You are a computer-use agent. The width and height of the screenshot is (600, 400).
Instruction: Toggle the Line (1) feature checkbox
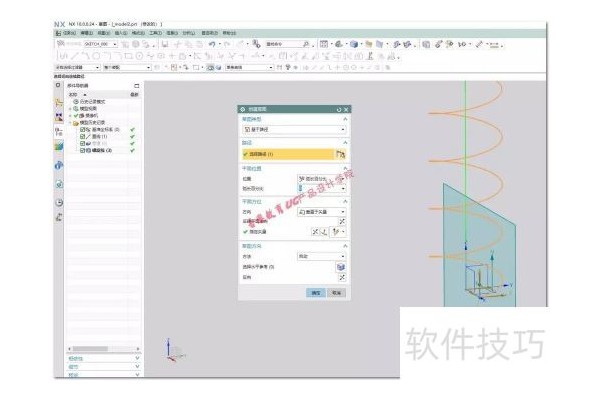click(x=82, y=137)
